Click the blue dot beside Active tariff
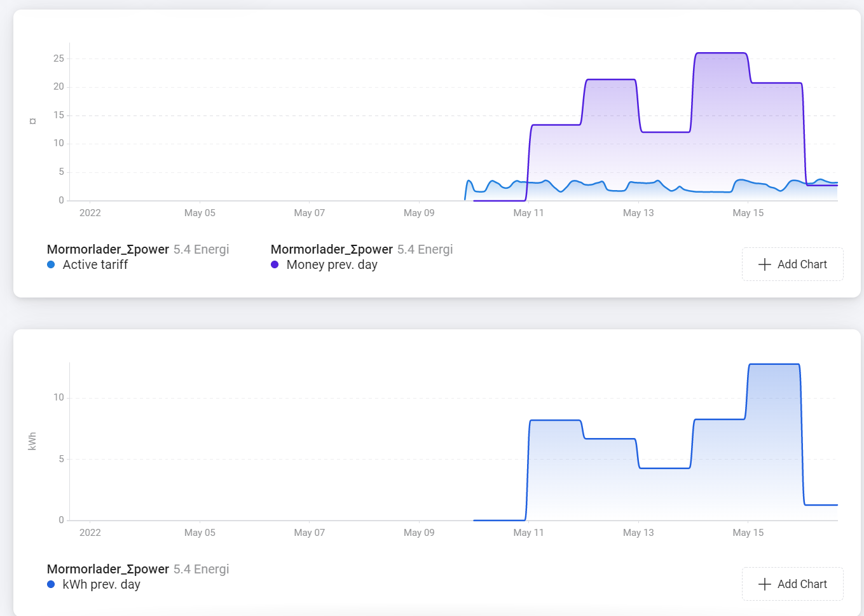 point(51,265)
